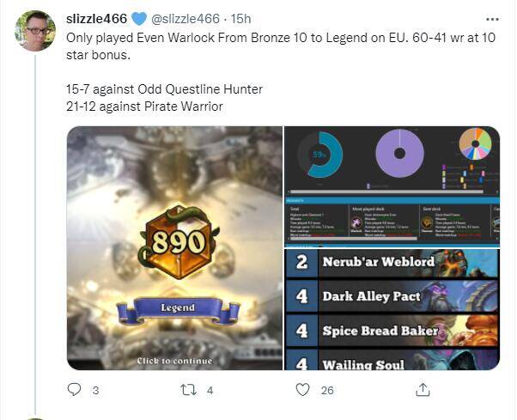Click the retweet arrows icon
This screenshot has width=517, height=420.
[189, 390]
